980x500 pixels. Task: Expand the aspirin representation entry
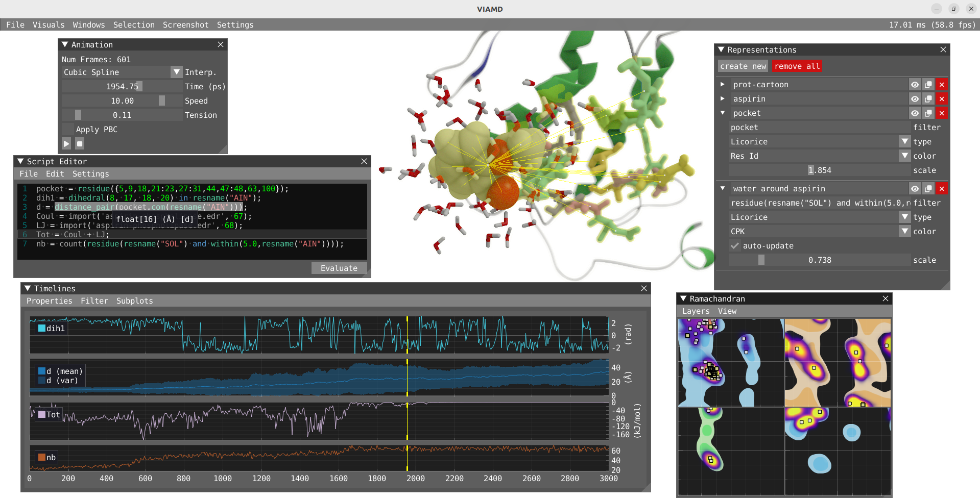click(x=722, y=98)
